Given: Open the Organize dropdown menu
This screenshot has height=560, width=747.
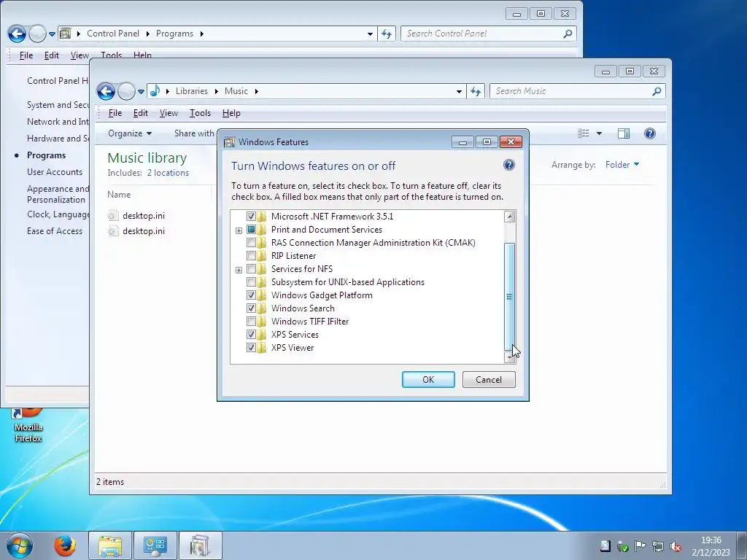Looking at the screenshot, I should pyautogui.click(x=130, y=133).
